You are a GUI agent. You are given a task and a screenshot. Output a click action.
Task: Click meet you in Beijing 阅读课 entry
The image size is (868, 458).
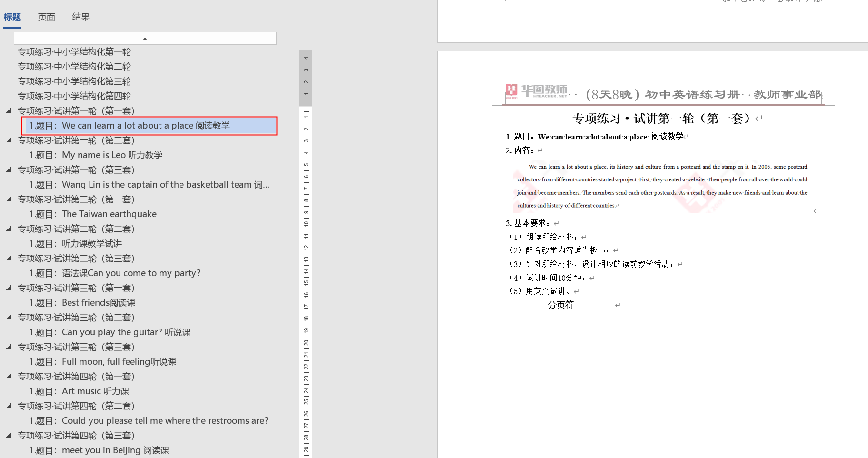(99, 450)
